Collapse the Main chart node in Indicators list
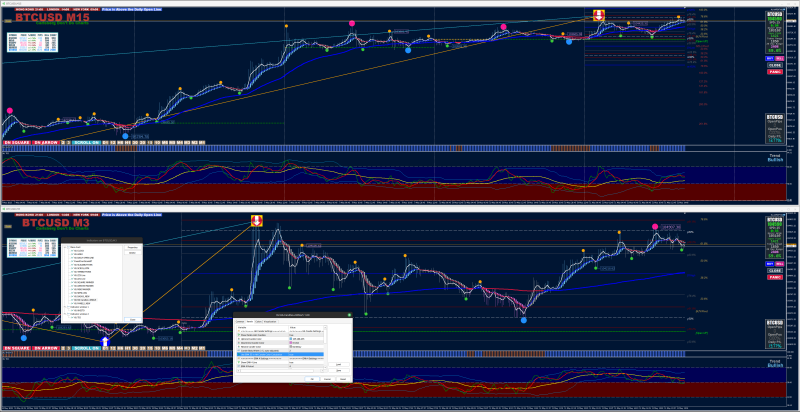The height and width of the screenshot is (412, 800). click(x=65, y=247)
